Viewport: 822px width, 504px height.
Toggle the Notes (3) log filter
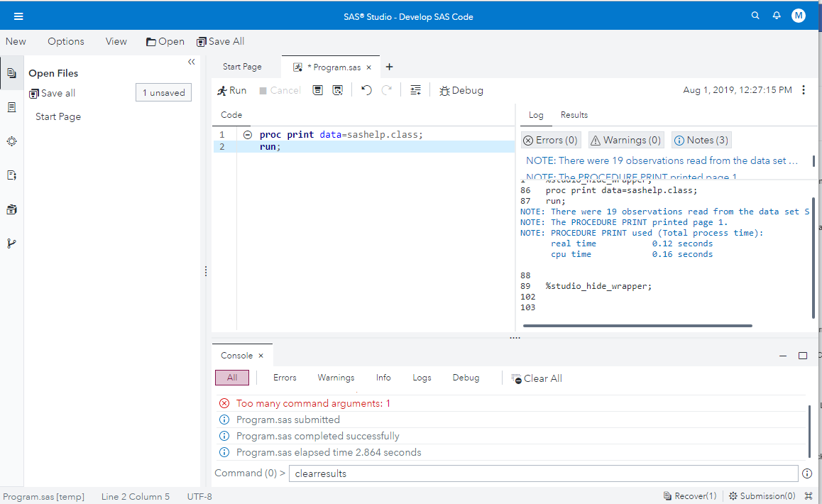click(x=700, y=140)
